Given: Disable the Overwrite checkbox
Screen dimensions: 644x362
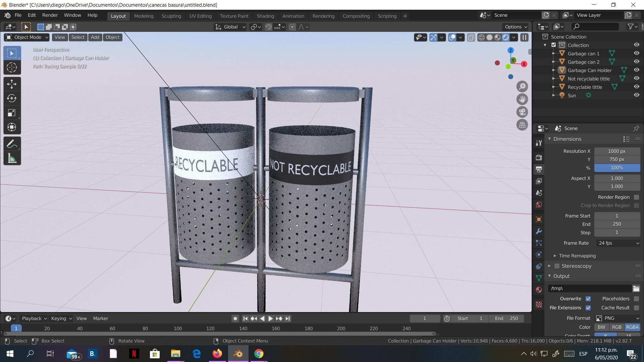Looking at the screenshot, I should (x=588, y=299).
